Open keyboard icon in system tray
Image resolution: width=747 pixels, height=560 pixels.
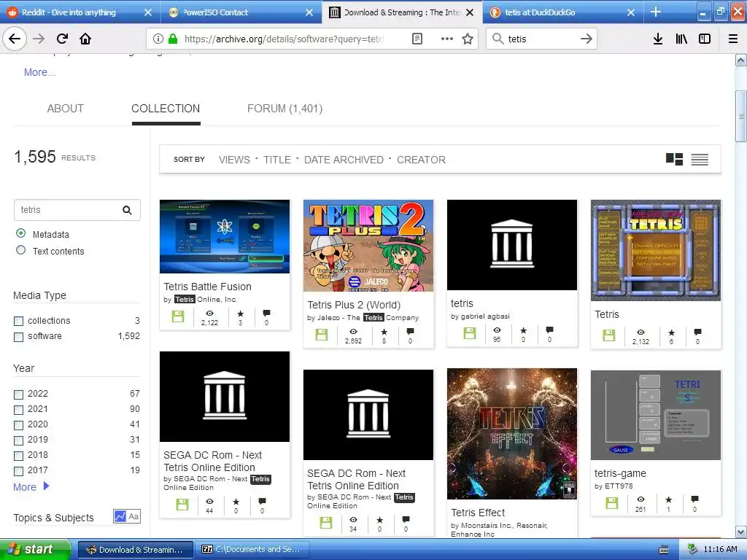click(x=664, y=550)
